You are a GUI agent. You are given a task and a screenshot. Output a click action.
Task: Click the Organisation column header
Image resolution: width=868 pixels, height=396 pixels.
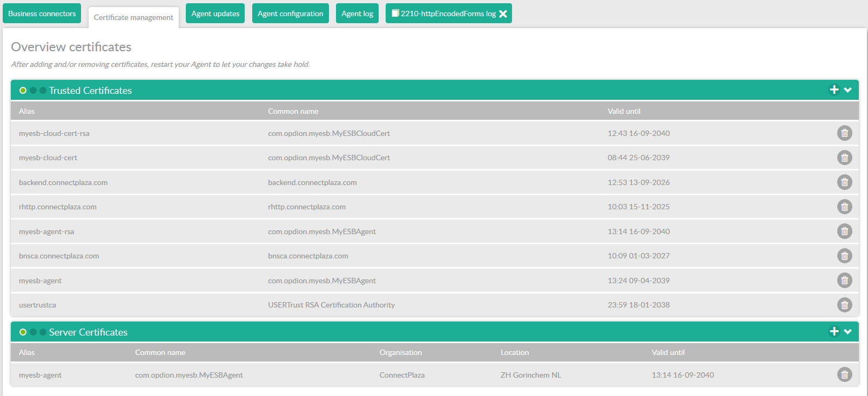point(400,352)
